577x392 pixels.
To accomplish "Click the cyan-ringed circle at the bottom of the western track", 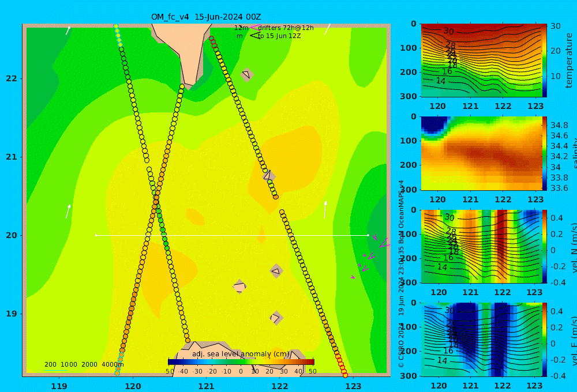I will (117, 373).
